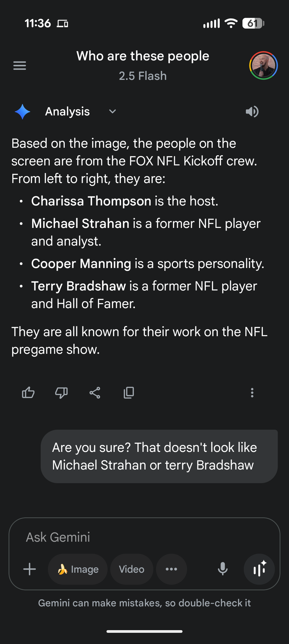The height and width of the screenshot is (644, 289).
Task: Start Gemini Live with the sparkle bars icon
Action: click(x=259, y=569)
